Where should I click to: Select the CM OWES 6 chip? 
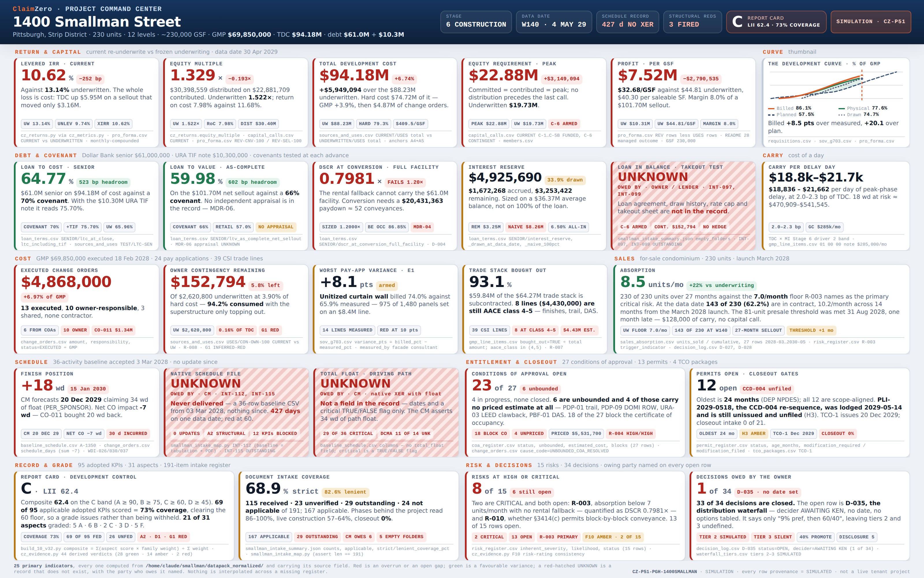tap(358, 537)
